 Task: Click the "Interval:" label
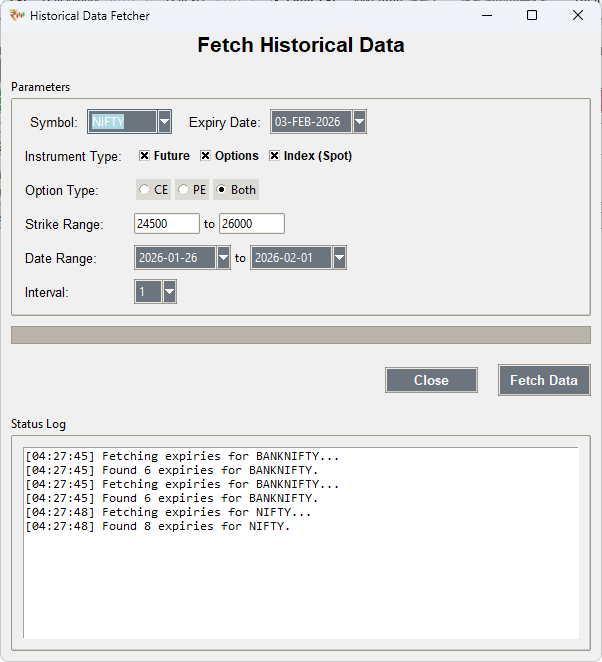coord(46,293)
